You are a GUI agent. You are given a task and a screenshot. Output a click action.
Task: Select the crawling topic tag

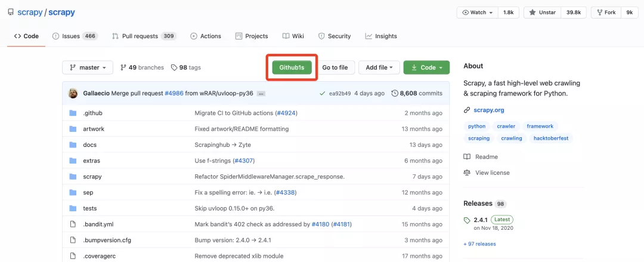tap(512, 138)
